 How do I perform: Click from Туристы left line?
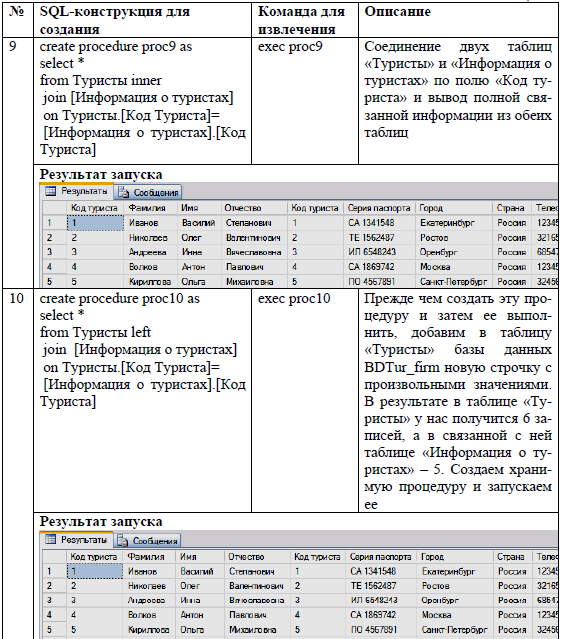pyautogui.click(x=95, y=333)
